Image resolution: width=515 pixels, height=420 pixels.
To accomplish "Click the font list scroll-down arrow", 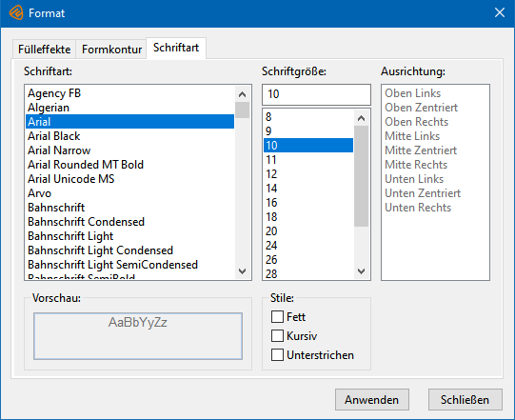I will 243,271.
